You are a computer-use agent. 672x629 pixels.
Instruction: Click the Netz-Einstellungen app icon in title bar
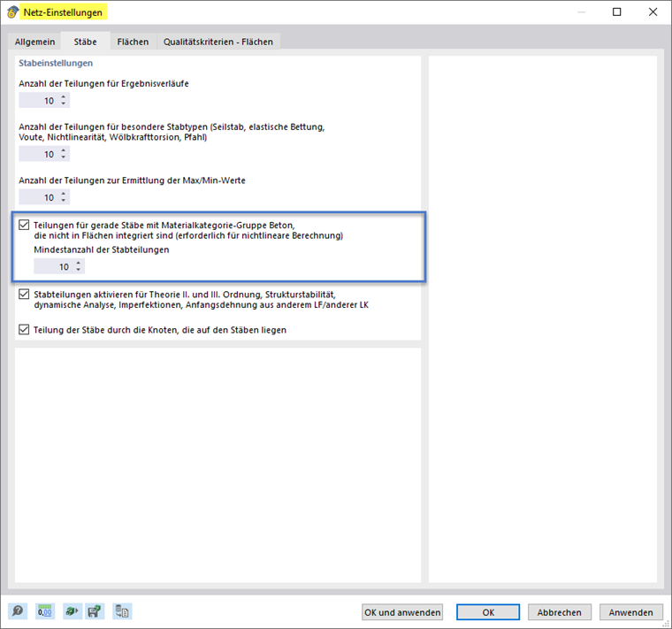tap(12, 12)
